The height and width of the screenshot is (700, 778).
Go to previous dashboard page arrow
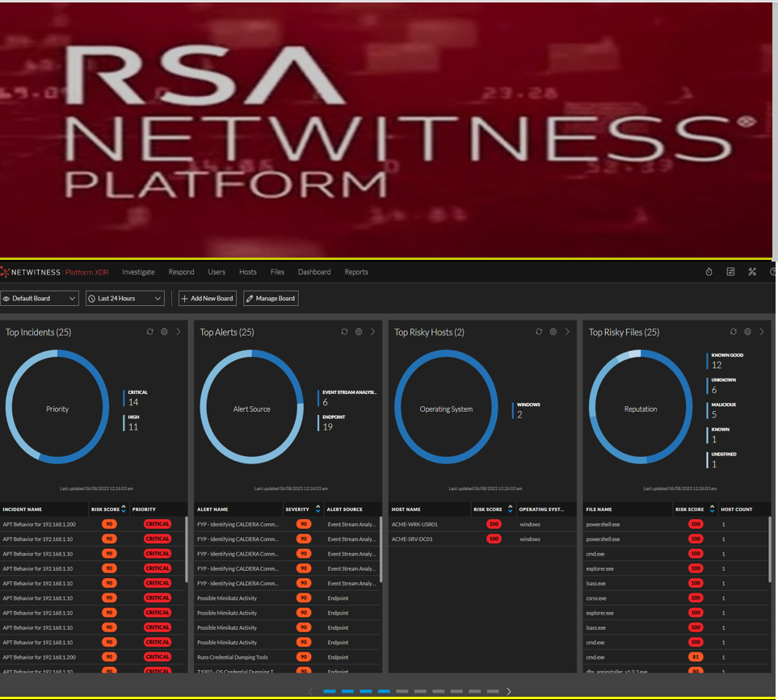[311, 691]
